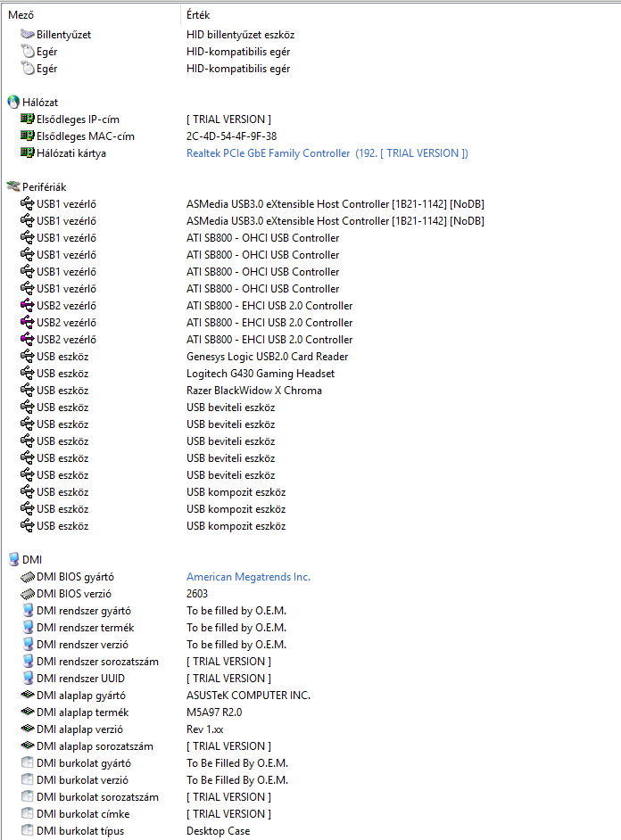Click the case icon beside DMI burkolat típus
The width and height of the screenshot is (621, 840).
[x=28, y=831]
